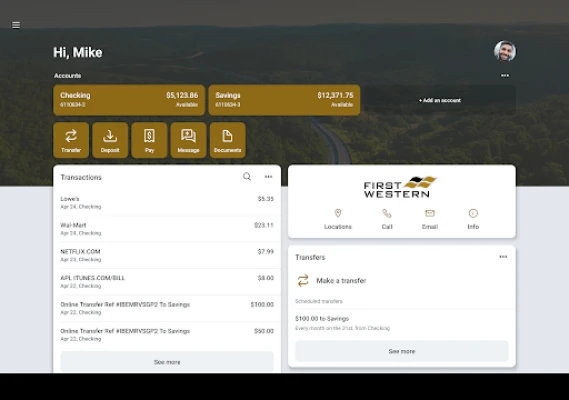The image size is (569, 400).
Task: Expand the Transactions card ellipsis menu
Action: coord(268,177)
